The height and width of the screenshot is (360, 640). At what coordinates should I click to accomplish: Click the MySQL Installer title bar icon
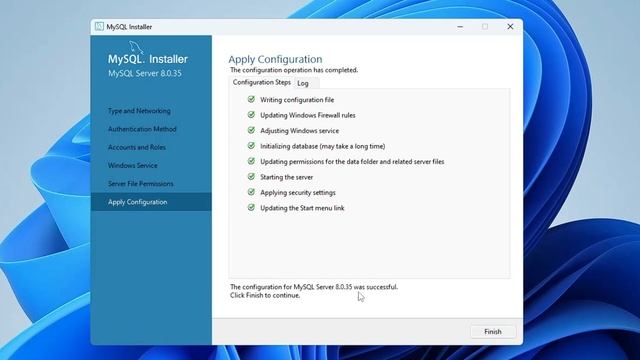point(99,27)
